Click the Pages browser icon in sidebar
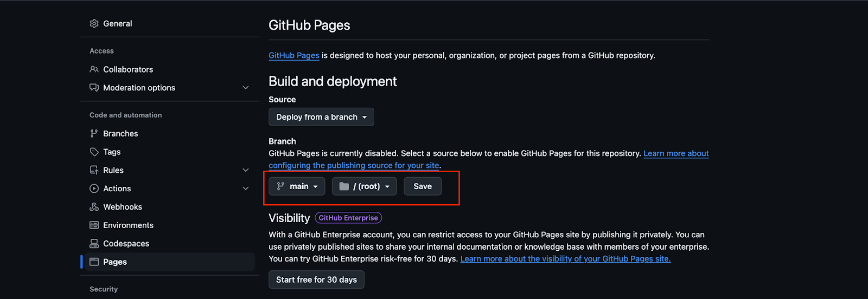This screenshot has width=868, height=299. pyautogui.click(x=94, y=262)
